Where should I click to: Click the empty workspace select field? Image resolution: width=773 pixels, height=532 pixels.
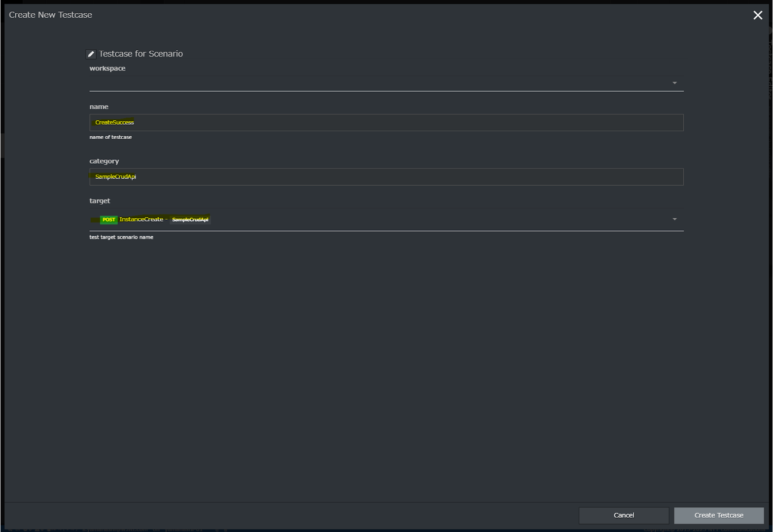pyautogui.click(x=380, y=83)
